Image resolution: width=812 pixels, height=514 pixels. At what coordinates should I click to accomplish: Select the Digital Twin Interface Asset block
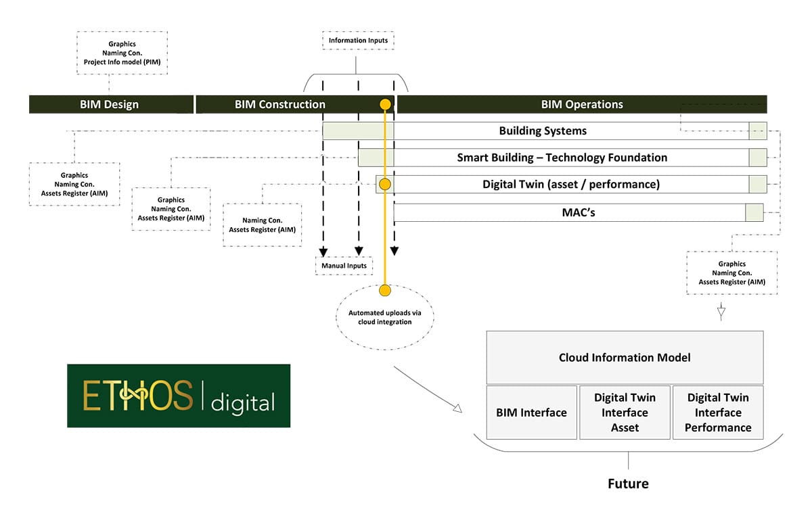(625, 413)
